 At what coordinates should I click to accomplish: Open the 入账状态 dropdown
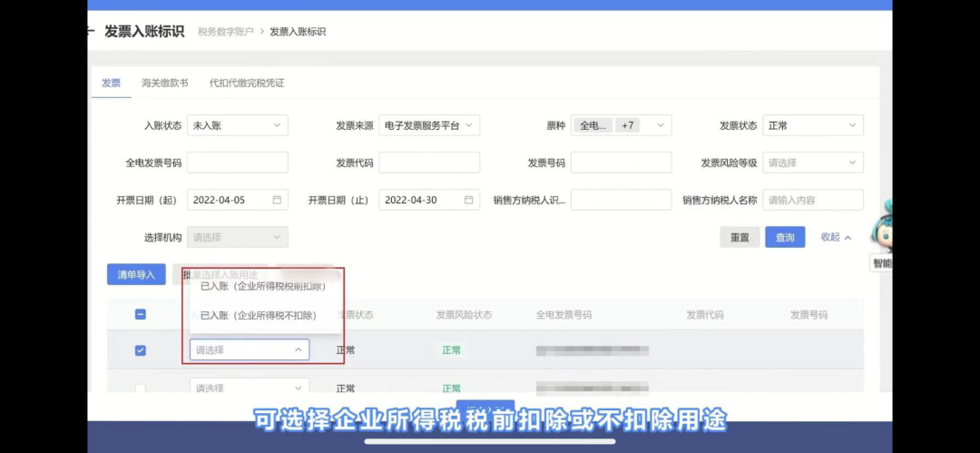click(237, 125)
